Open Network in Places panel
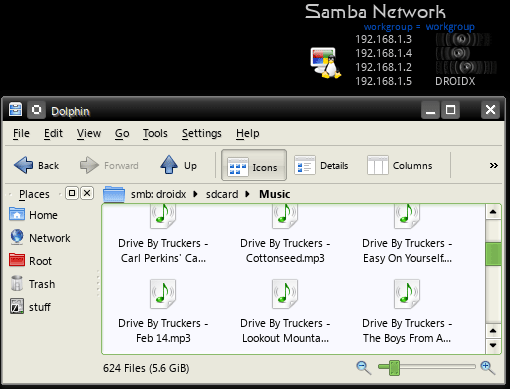Image resolution: width=510 pixels, height=389 pixels. [40, 238]
